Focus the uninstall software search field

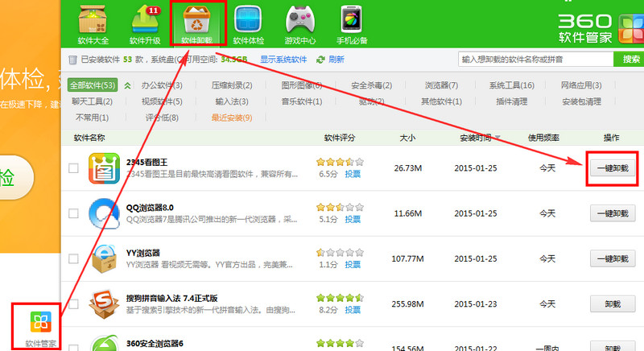click(x=535, y=59)
